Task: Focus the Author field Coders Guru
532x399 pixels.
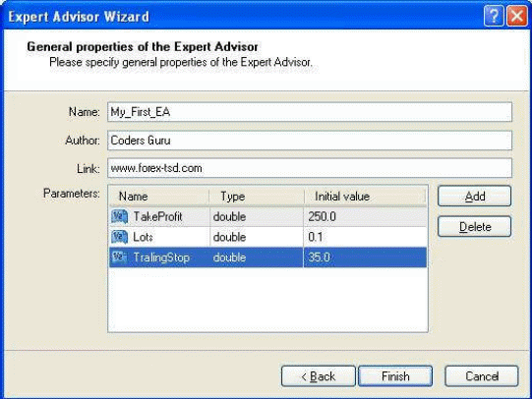Action: pyautogui.click(x=310, y=141)
